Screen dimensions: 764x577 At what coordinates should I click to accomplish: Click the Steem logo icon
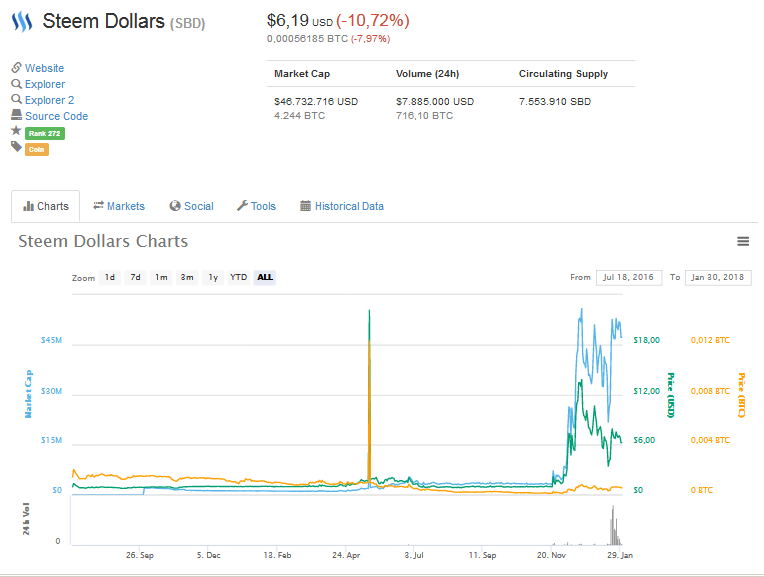point(22,22)
